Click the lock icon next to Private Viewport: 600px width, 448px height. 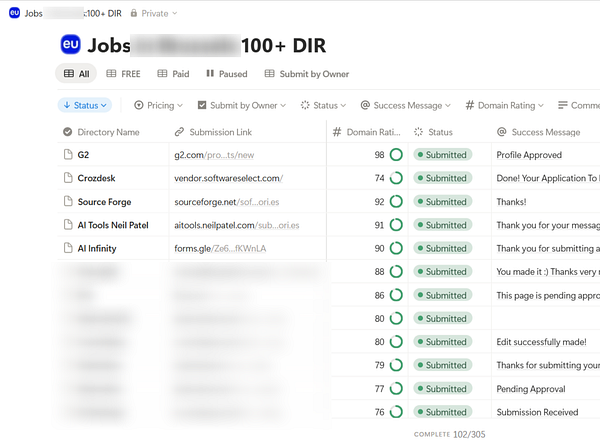pyautogui.click(x=134, y=13)
